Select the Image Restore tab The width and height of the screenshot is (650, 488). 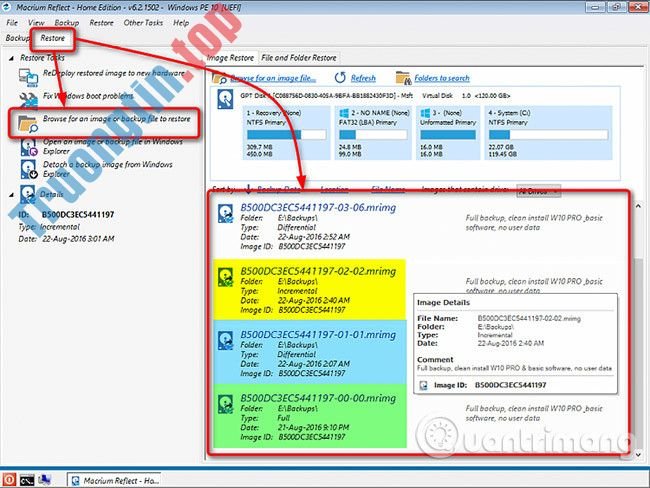230,58
